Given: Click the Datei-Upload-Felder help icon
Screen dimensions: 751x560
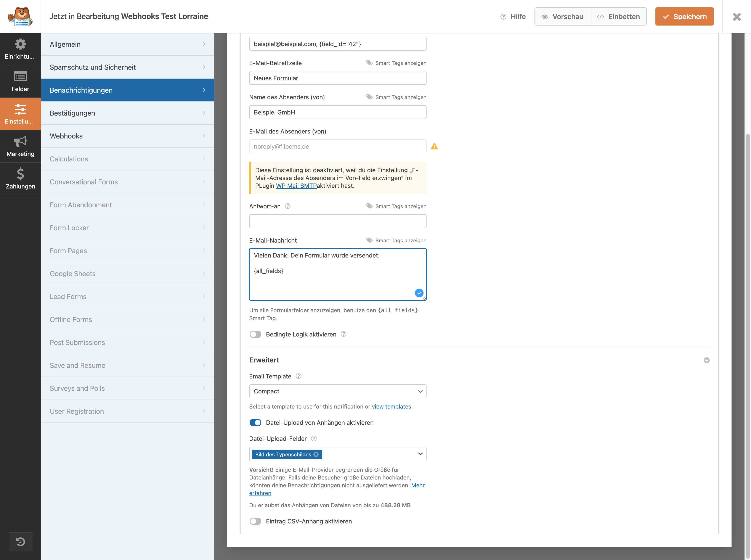Looking at the screenshot, I should click(x=314, y=439).
